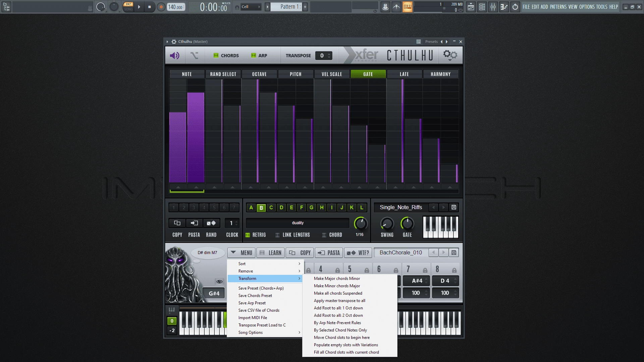The image size is (644, 362).
Task: Click the lock icon on chord slot 5
Action: click(367, 270)
